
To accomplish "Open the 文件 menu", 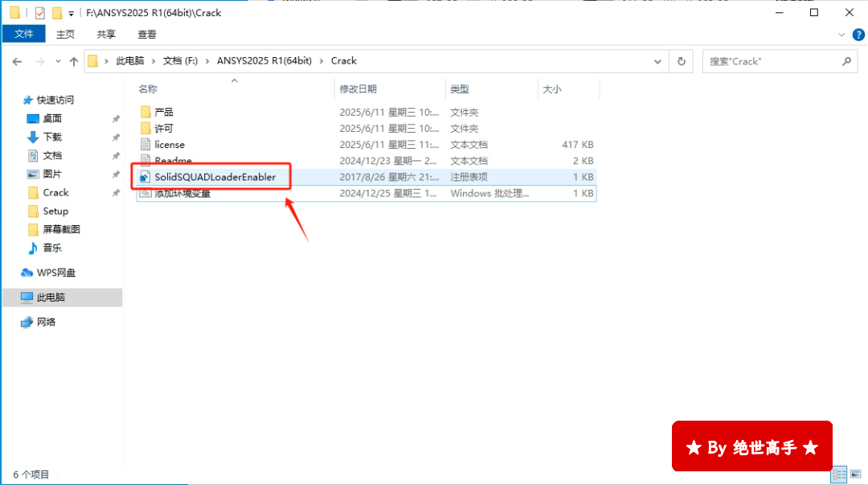I will (24, 34).
